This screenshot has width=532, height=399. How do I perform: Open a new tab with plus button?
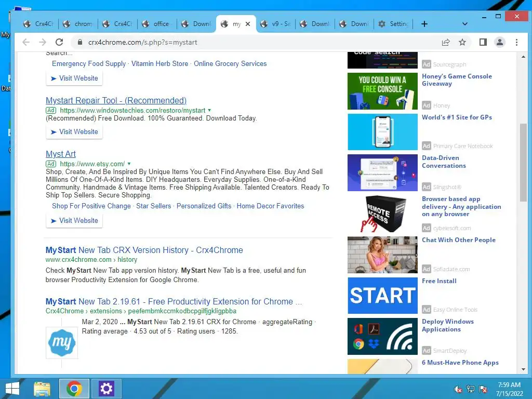[x=424, y=24]
